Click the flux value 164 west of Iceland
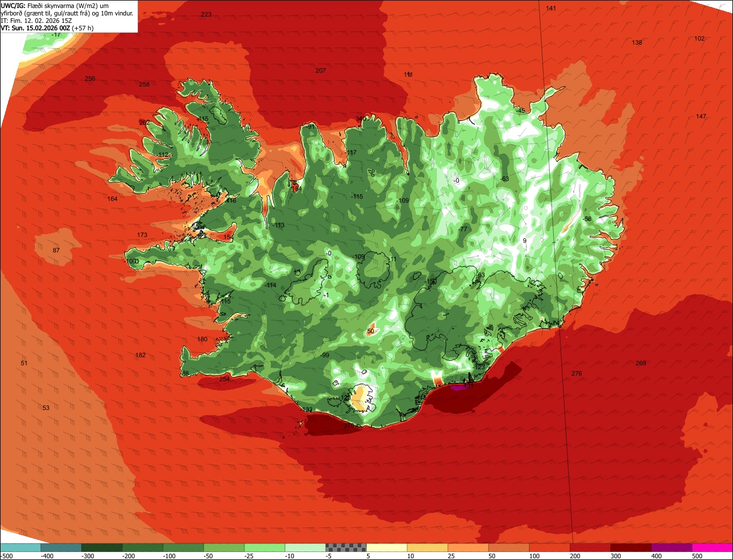The height and width of the screenshot is (560, 733). coord(112,199)
